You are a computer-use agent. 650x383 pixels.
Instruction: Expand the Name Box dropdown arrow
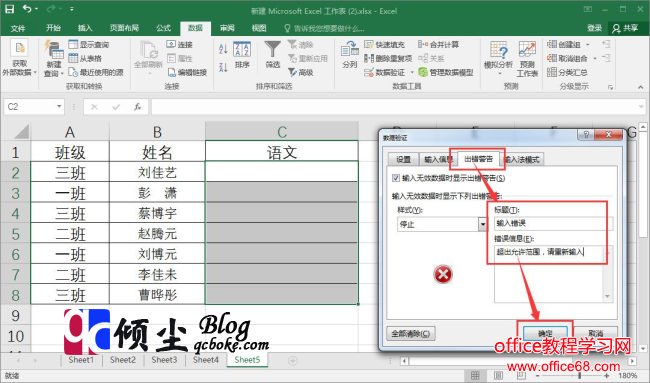(59, 107)
